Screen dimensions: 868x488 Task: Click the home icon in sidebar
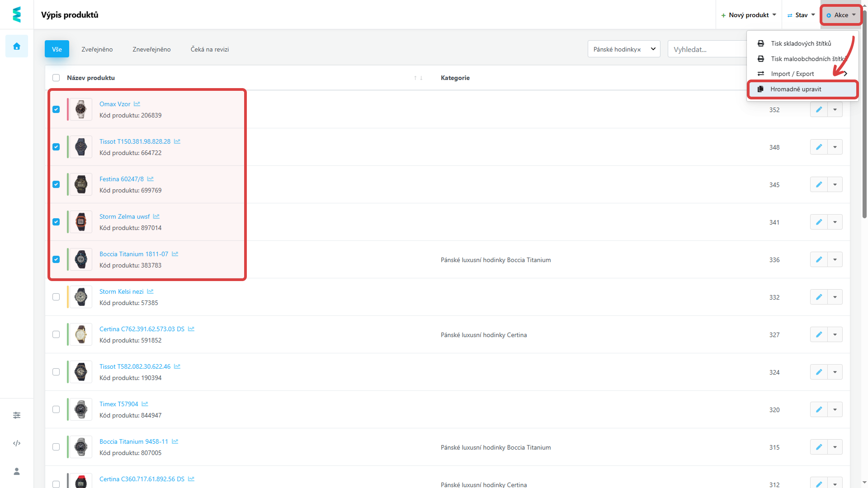(17, 46)
